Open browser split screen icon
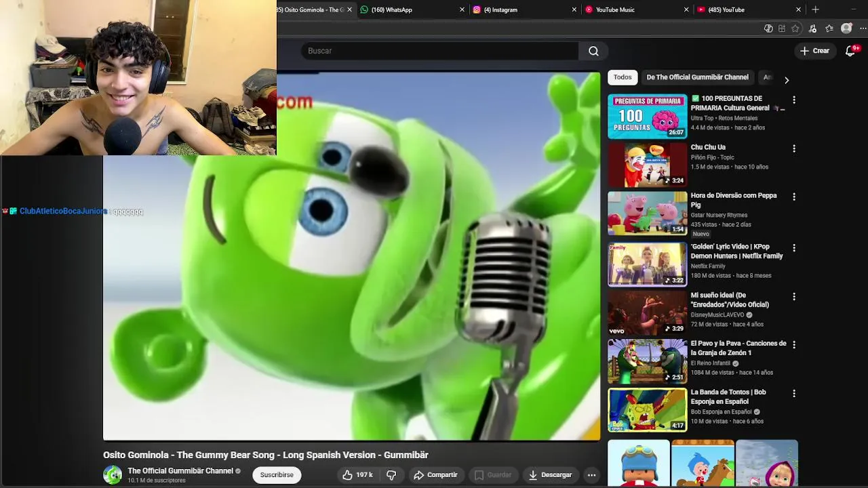 click(782, 28)
